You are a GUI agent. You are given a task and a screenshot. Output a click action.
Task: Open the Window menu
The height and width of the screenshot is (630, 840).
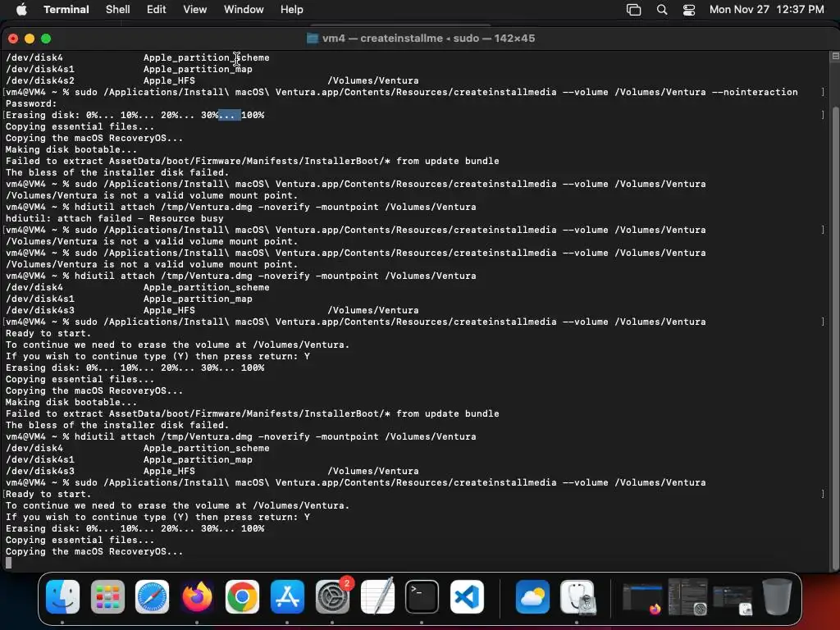244,10
